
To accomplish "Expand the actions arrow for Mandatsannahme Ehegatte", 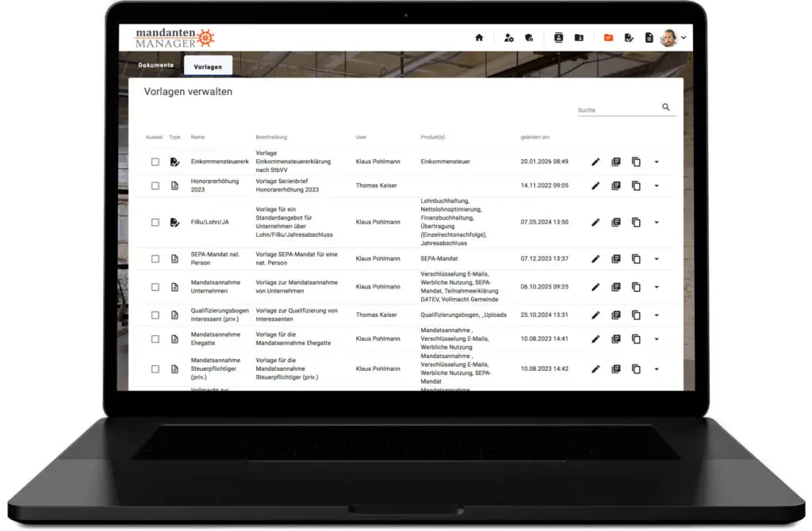I will (x=656, y=339).
